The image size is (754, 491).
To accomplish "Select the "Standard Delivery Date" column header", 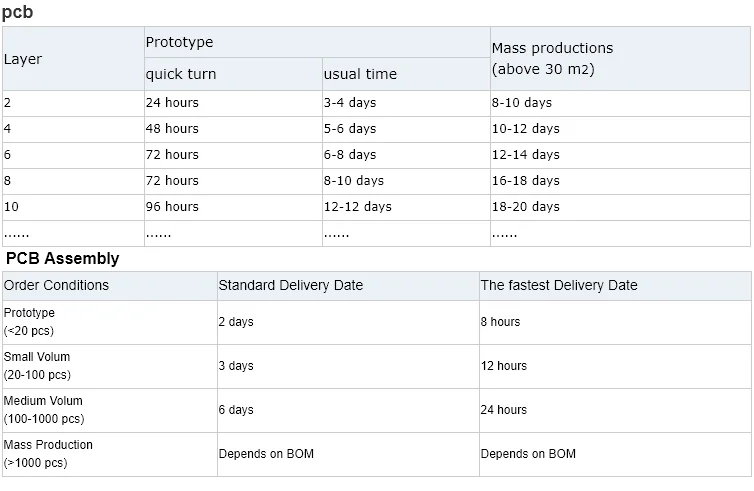I will (x=291, y=286).
